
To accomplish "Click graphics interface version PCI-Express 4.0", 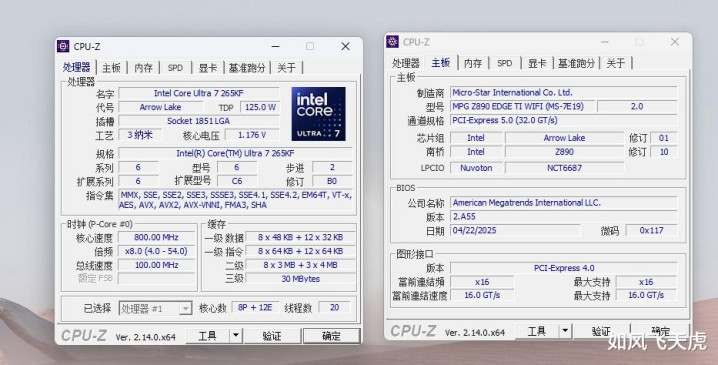I will pyautogui.click(x=564, y=268).
